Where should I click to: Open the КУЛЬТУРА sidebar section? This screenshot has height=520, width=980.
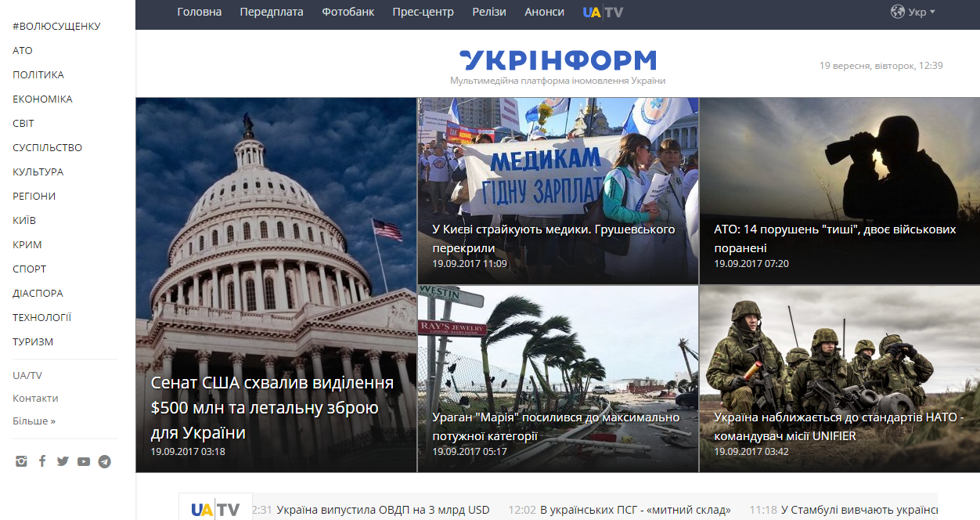(x=38, y=172)
